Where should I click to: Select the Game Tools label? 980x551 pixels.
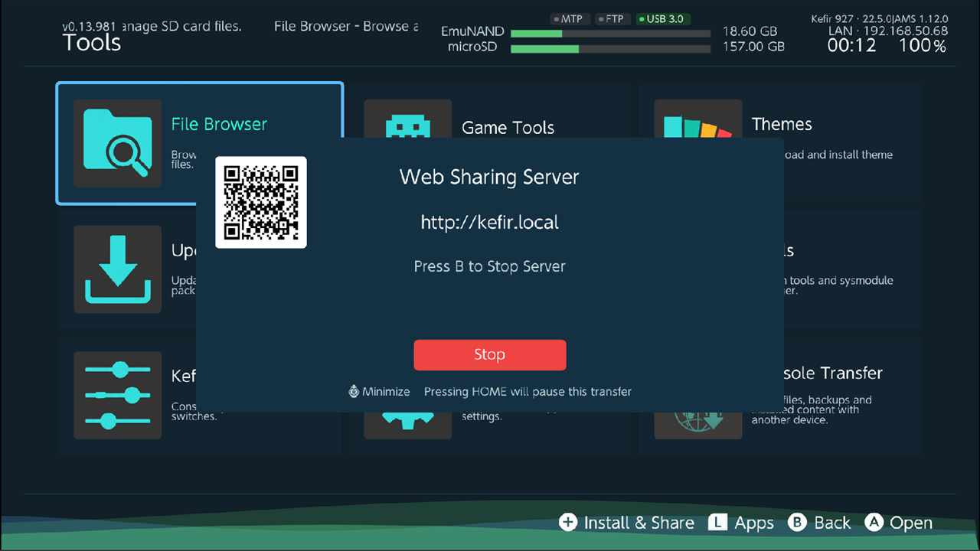pyautogui.click(x=508, y=128)
